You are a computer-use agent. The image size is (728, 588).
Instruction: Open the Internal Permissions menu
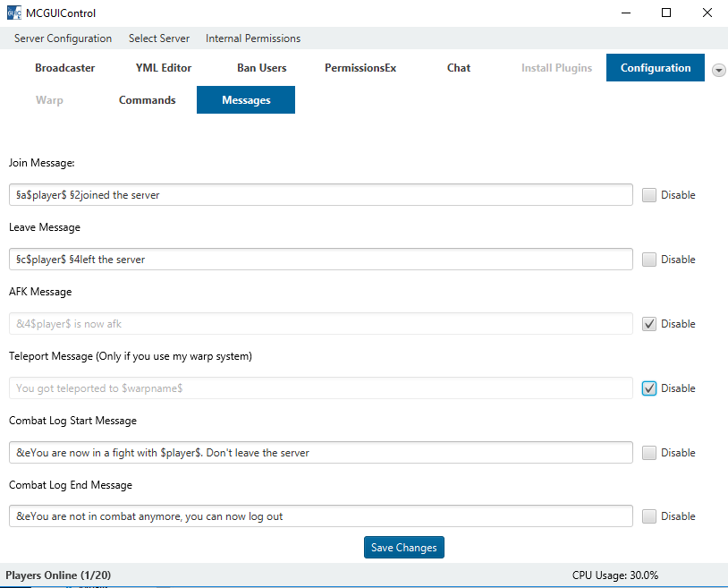253,38
